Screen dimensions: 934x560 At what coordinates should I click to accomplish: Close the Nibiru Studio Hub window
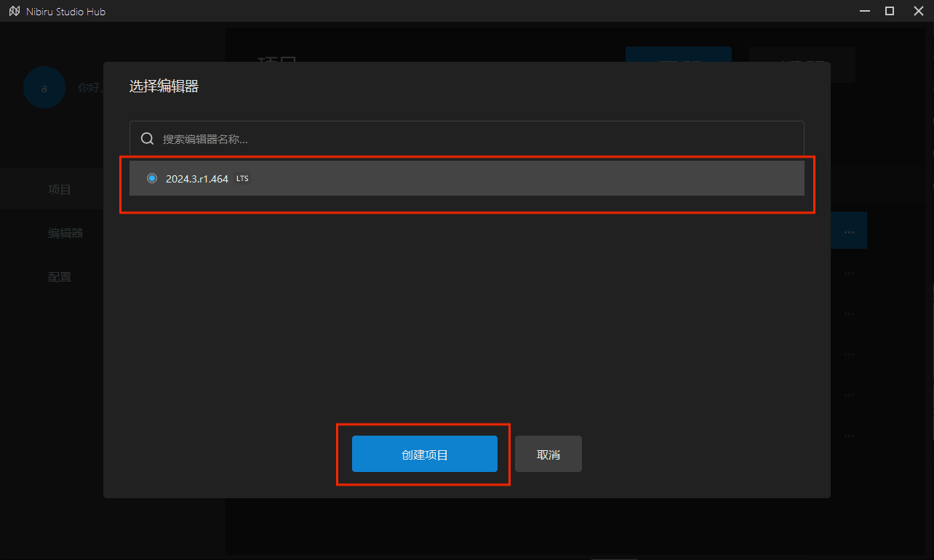pos(914,11)
